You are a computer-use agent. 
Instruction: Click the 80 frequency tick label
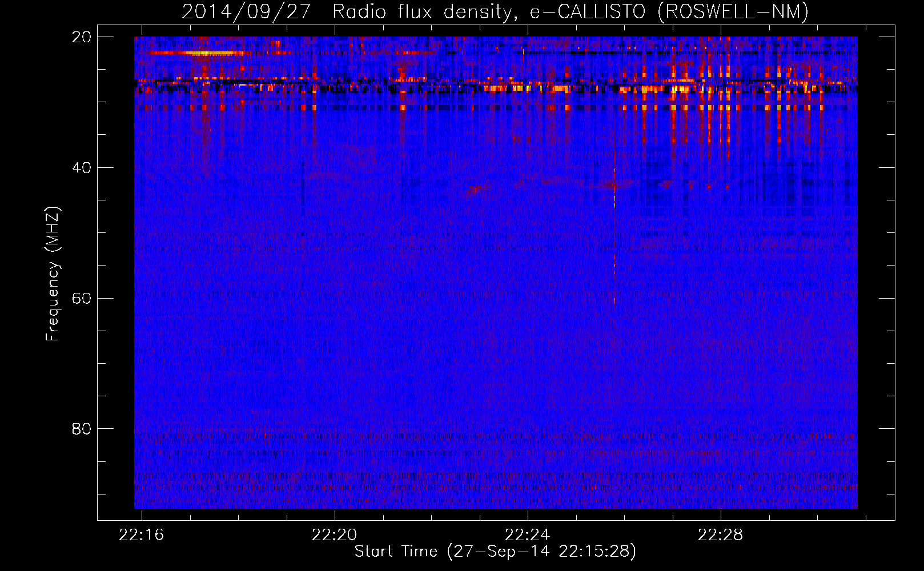[x=82, y=429]
